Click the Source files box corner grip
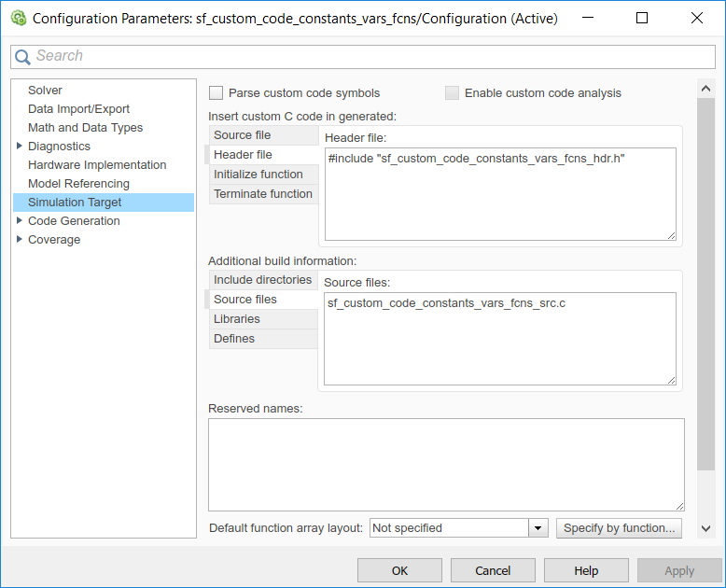 [671, 380]
